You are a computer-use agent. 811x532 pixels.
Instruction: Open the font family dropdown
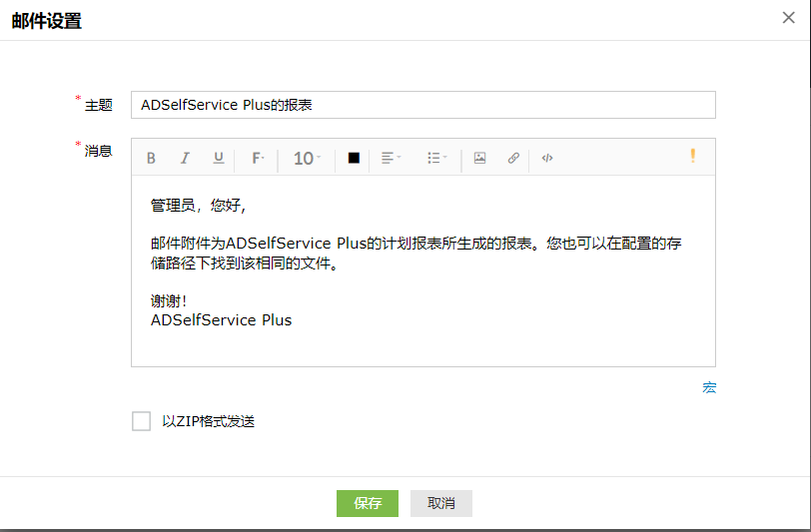[x=258, y=158]
